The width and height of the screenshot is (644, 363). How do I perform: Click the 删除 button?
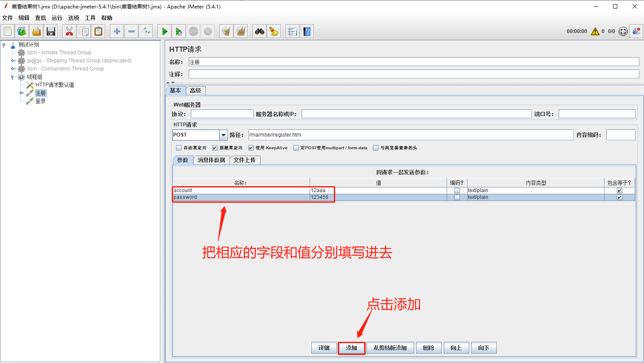point(429,348)
